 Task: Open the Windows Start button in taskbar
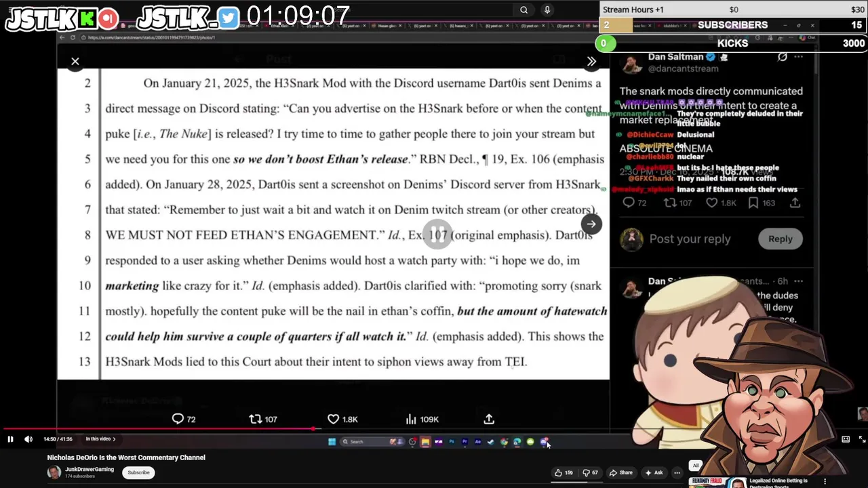pos(332,442)
